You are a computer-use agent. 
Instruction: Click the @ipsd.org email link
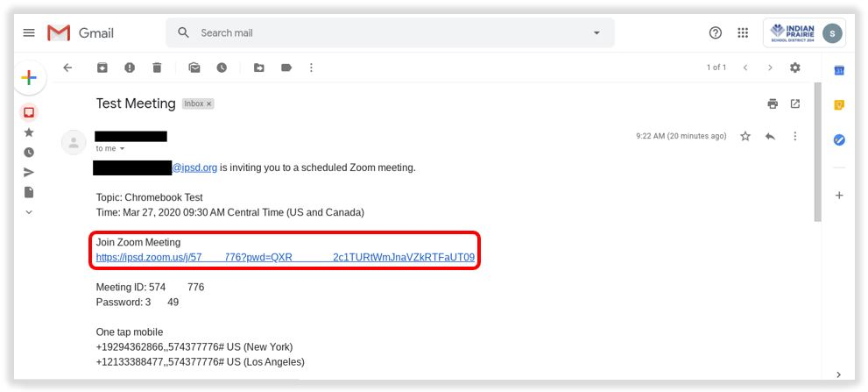(194, 167)
